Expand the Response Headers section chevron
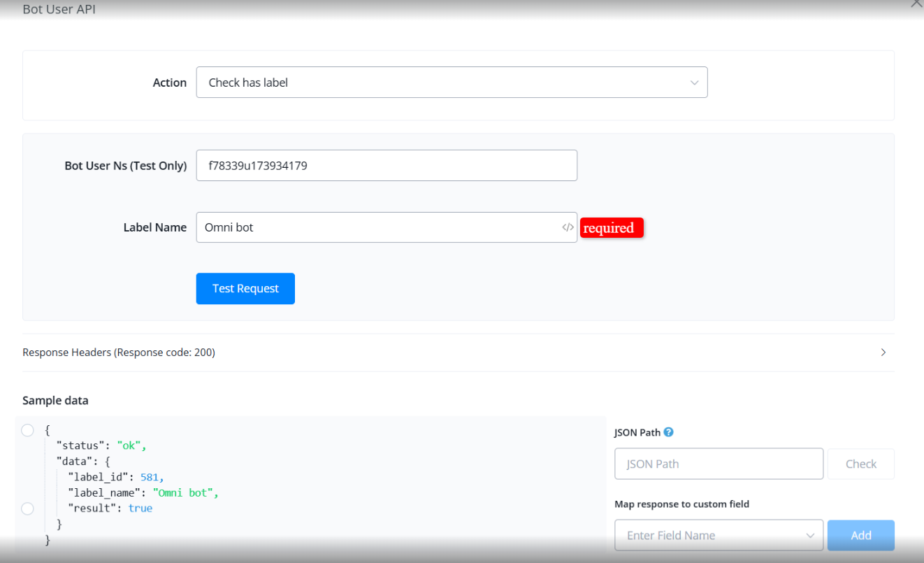 pos(883,352)
